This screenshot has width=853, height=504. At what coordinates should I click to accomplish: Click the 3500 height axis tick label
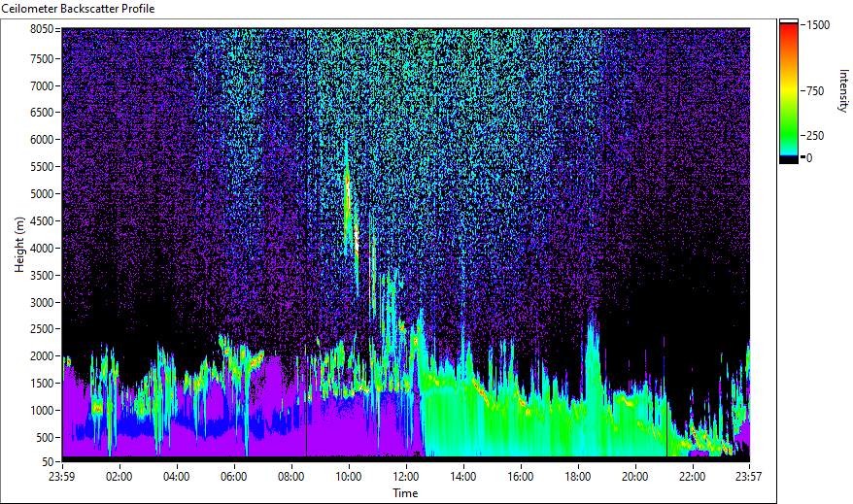point(42,276)
